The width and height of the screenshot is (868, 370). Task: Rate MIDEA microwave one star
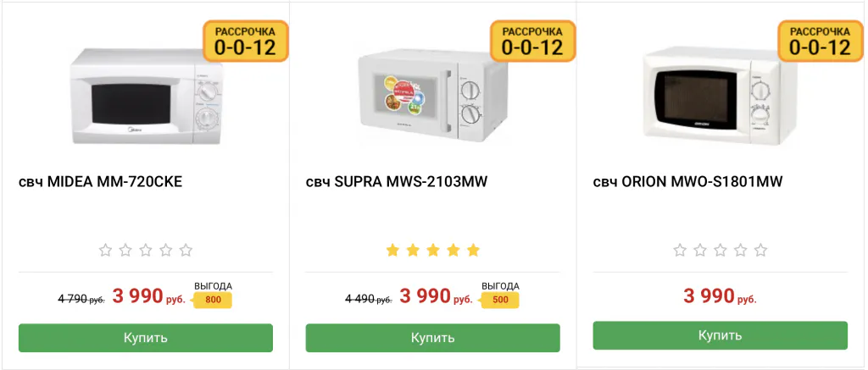coord(105,250)
